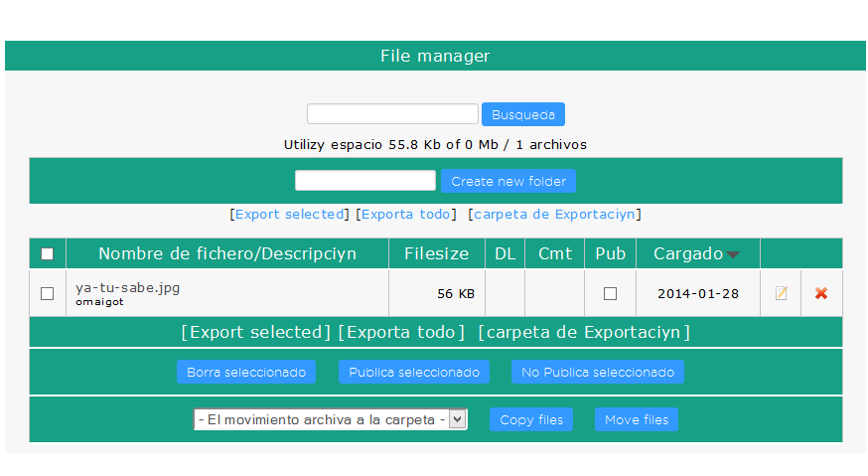Click the Cargado sort arrow icon
The image size is (868, 476).
[733, 254]
